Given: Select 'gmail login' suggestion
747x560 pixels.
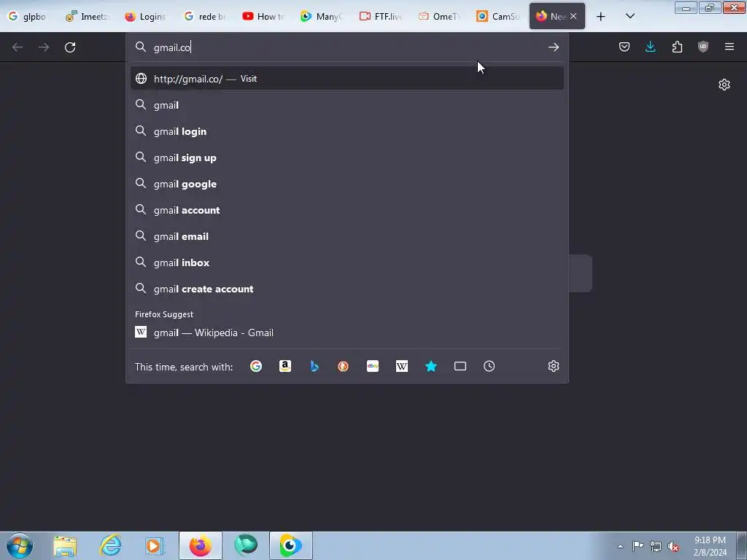Looking at the screenshot, I should [x=347, y=131].
